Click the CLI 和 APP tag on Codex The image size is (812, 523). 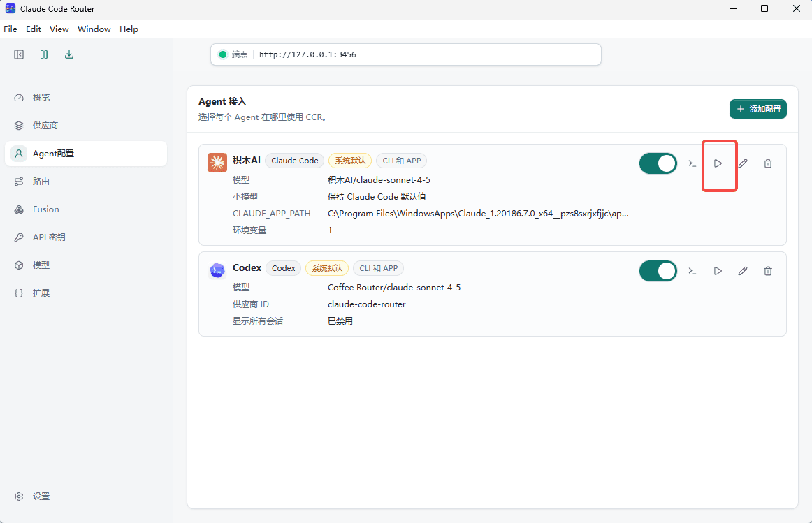pyautogui.click(x=379, y=268)
